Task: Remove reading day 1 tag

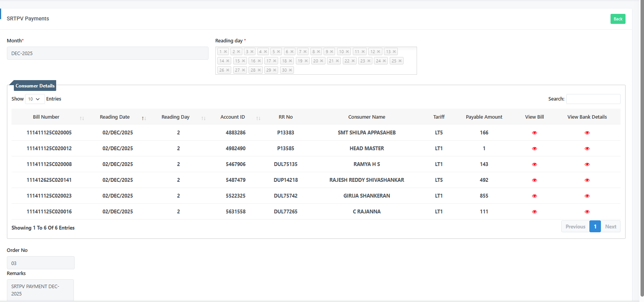Action: (225, 52)
